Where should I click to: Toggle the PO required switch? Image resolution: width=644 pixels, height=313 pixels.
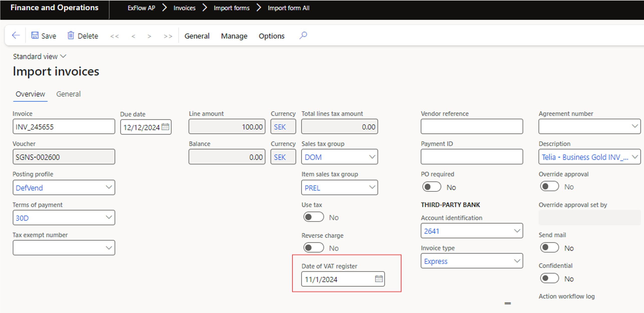(431, 187)
